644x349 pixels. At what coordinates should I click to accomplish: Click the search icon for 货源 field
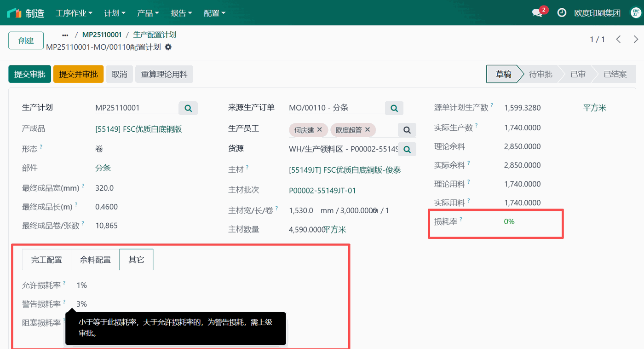click(x=407, y=149)
